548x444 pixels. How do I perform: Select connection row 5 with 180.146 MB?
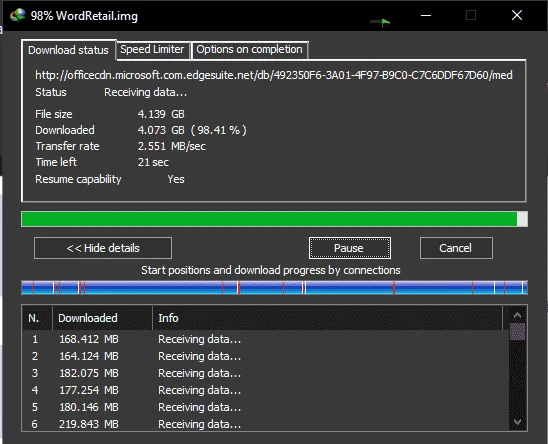tap(265, 407)
